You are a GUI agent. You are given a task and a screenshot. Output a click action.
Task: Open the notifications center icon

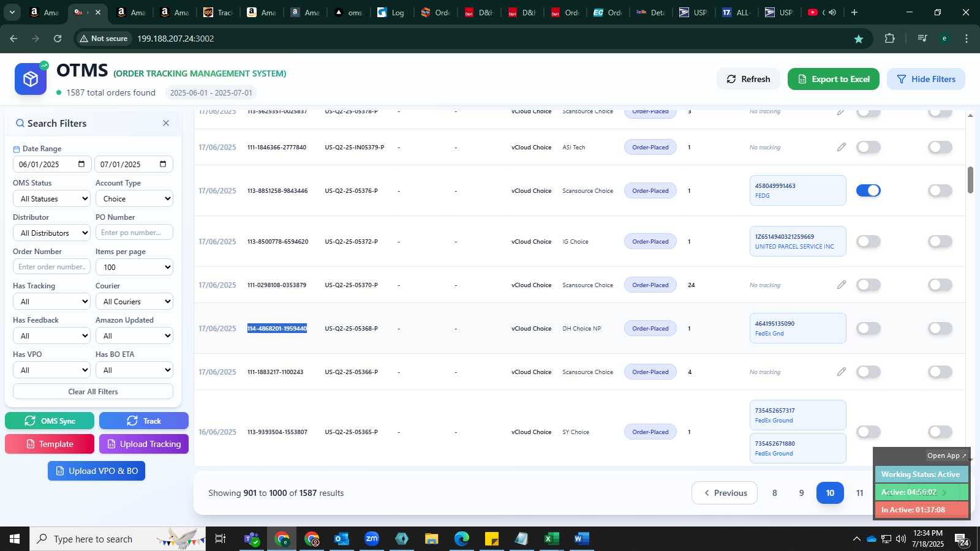click(x=961, y=539)
